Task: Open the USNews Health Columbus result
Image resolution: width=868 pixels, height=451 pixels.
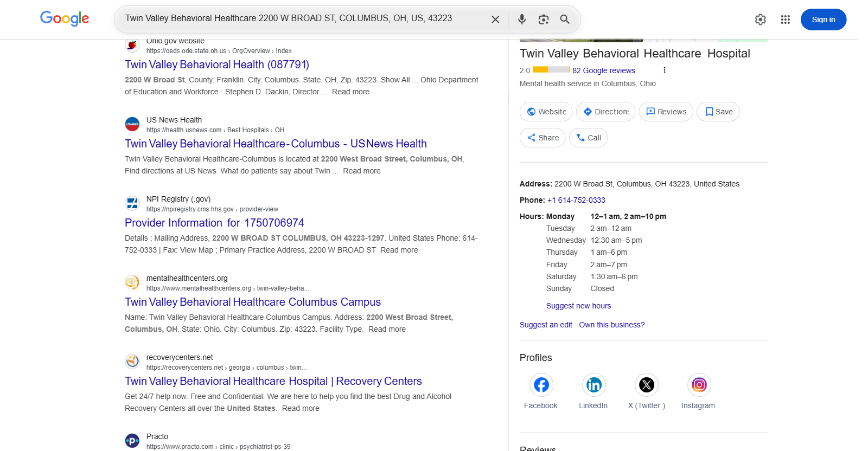Action: point(276,144)
